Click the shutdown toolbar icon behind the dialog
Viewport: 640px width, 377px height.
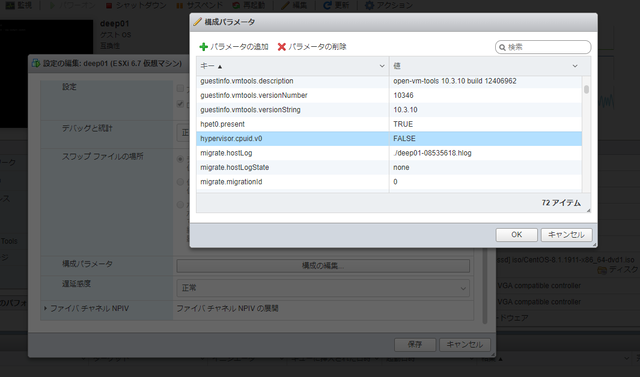click(109, 5)
